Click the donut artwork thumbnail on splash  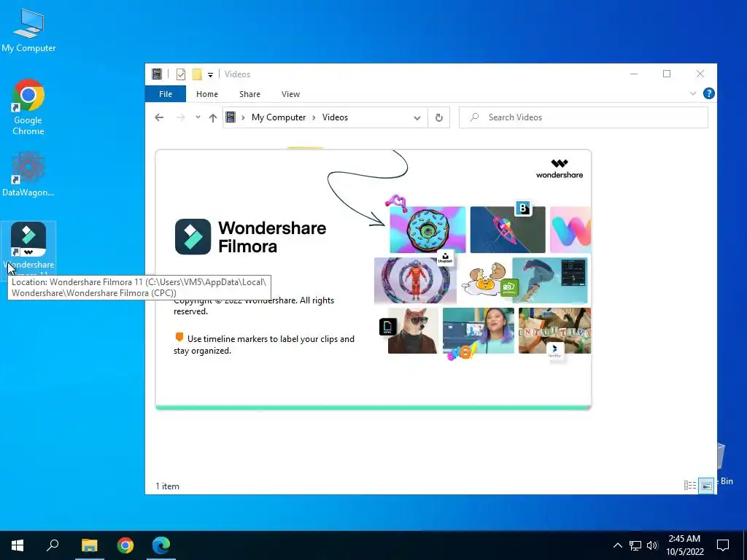(x=427, y=230)
